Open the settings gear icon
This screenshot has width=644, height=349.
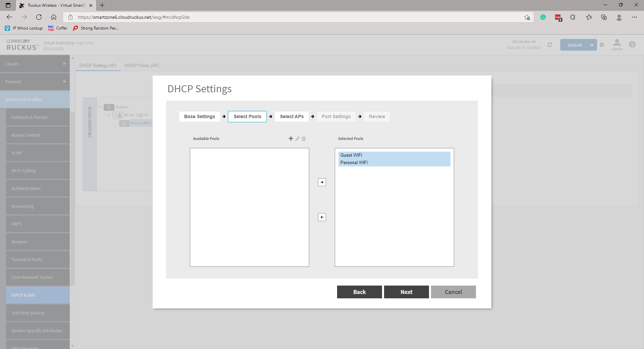[602, 45]
